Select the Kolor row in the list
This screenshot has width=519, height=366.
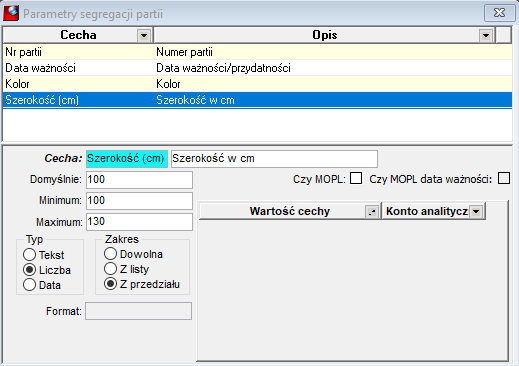point(257,84)
